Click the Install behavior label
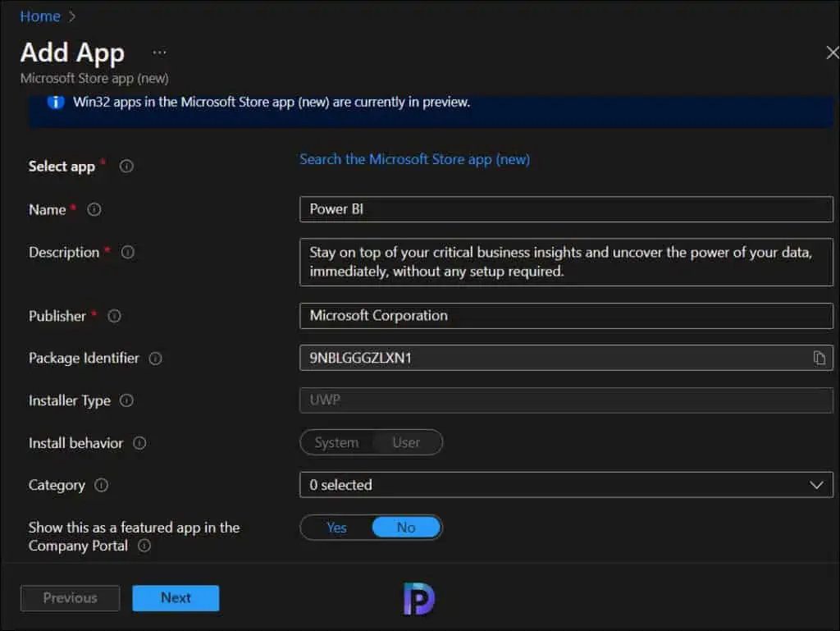 75,443
